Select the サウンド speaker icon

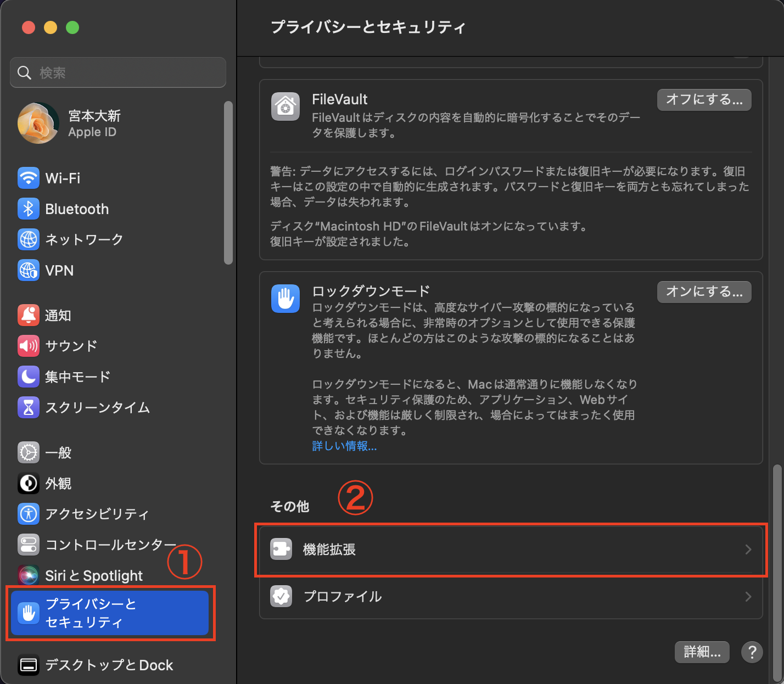[x=28, y=346]
